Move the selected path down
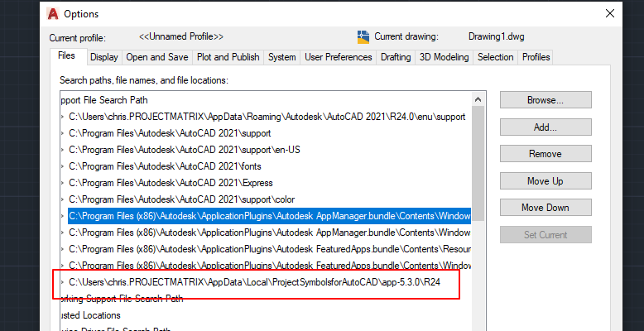The image size is (644, 331). click(545, 208)
